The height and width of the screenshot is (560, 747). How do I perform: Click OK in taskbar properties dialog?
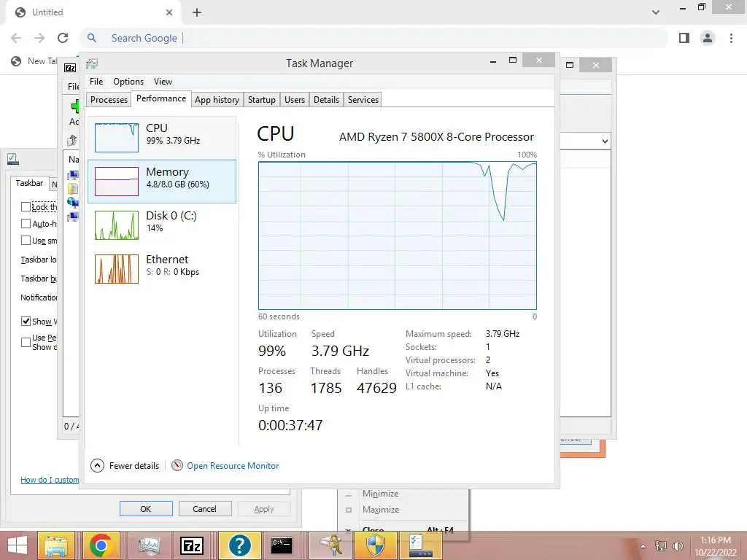[x=146, y=508]
